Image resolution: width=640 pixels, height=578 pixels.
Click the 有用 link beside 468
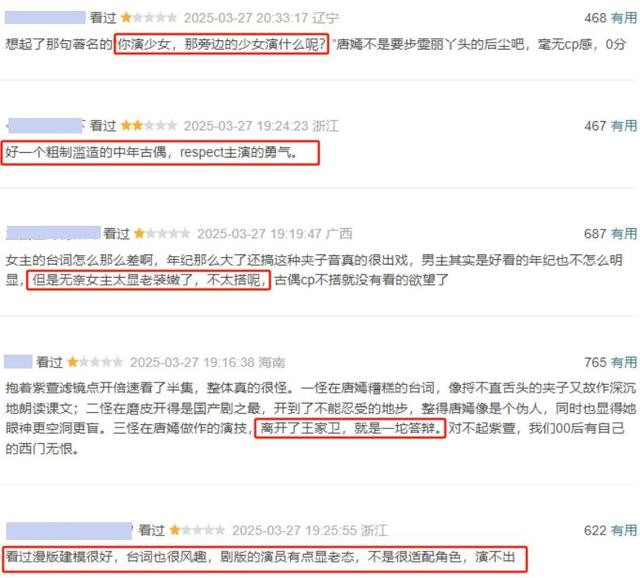pos(624,18)
